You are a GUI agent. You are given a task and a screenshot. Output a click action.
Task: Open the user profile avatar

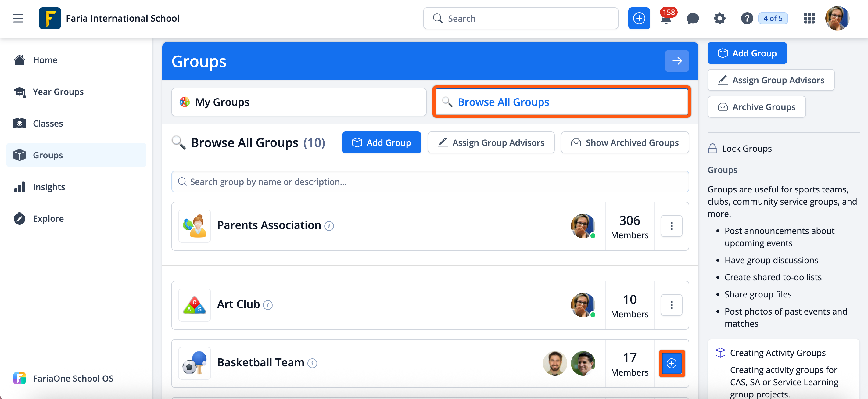837,18
